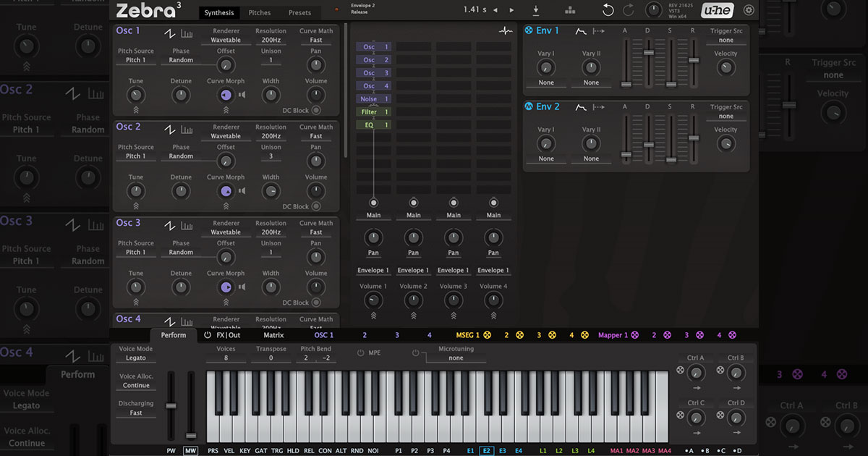The image size is (868, 456).
Task: Select the Osc 1 sawtooth waveform icon
Action: tap(169, 33)
